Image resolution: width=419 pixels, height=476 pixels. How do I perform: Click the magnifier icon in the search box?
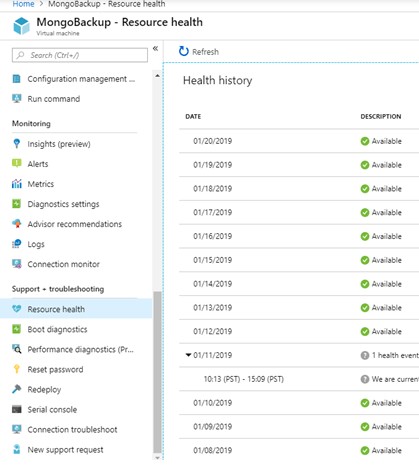click(x=20, y=55)
